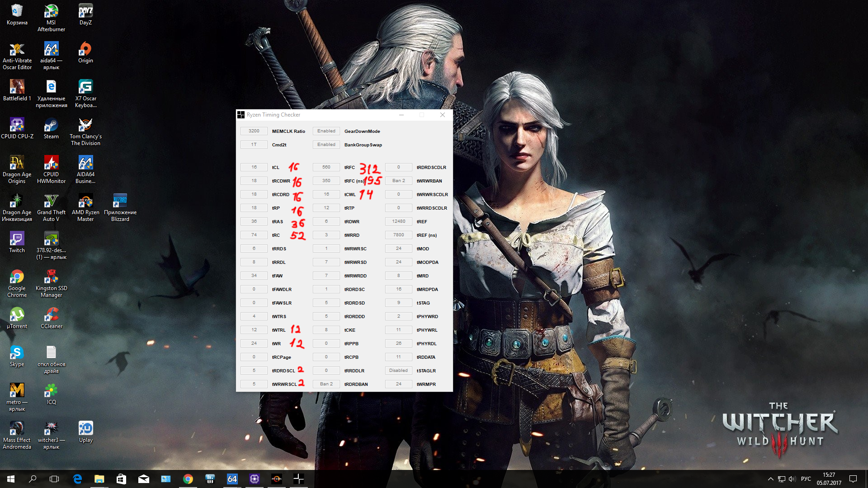Open File Explorer from the taskbar

pos(99,479)
